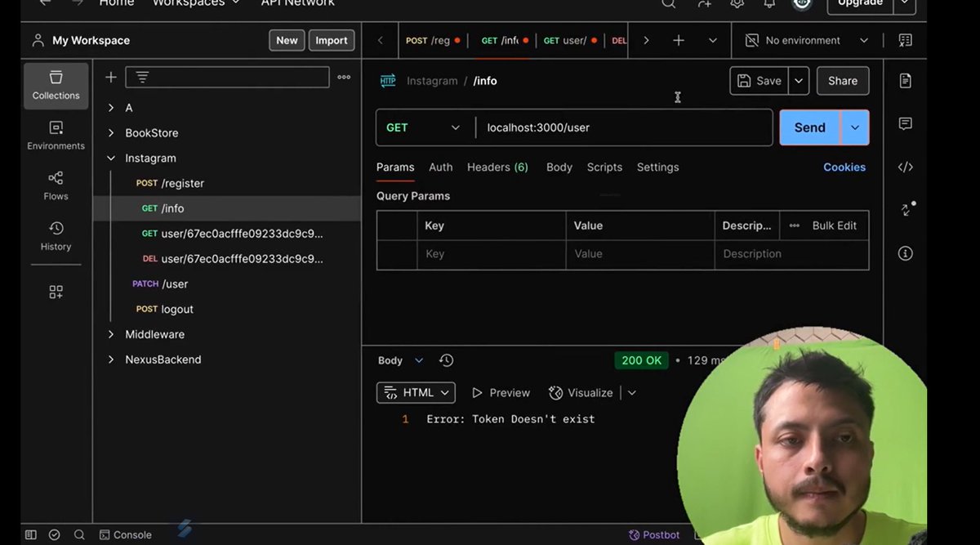Viewport: 980px width, 545px height.
Task: Open environment quick look icon
Action: 905,40
